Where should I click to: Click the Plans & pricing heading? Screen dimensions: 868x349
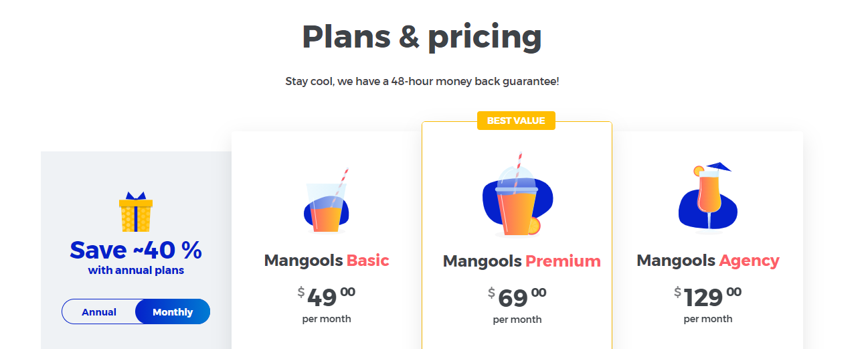tap(422, 36)
